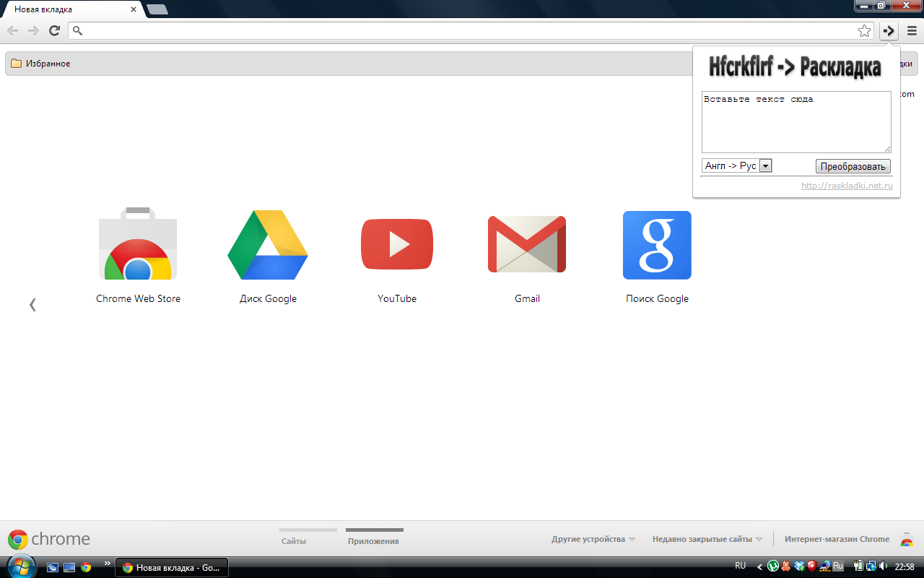Click the taskbar clock showing 22:58
Image resolution: width=924 pixels, height=578 pixels.
(905, 566)
